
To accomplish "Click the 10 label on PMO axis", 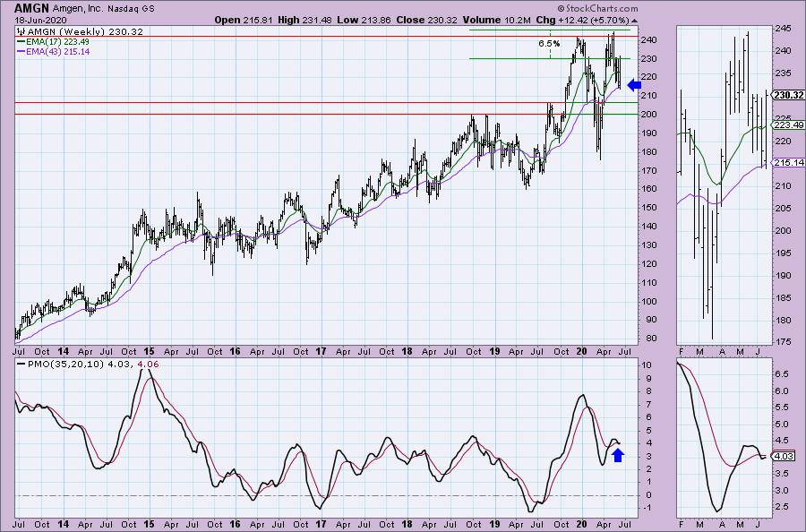I will (647, 365).
